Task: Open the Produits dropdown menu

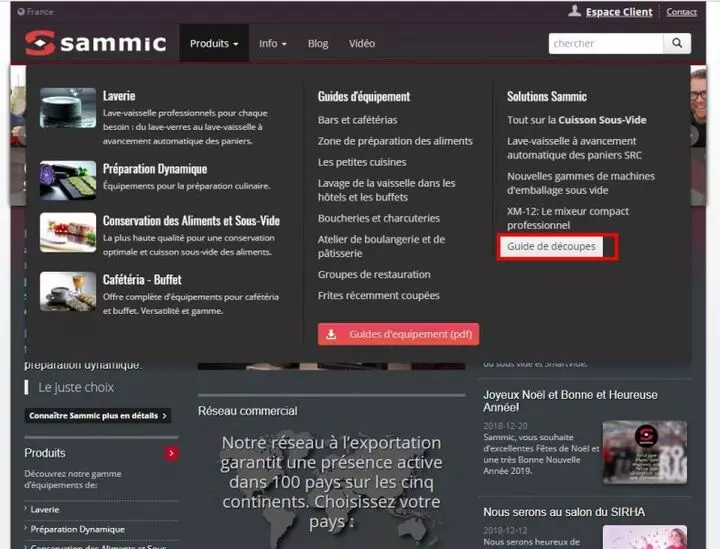Action: pyautogui.click(x=214, y=43)
